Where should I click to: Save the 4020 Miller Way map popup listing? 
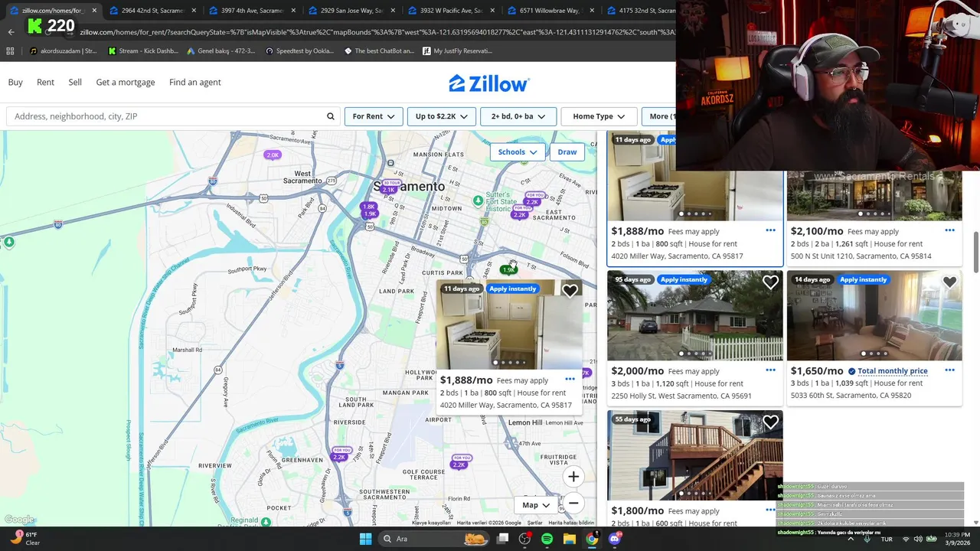570,291
